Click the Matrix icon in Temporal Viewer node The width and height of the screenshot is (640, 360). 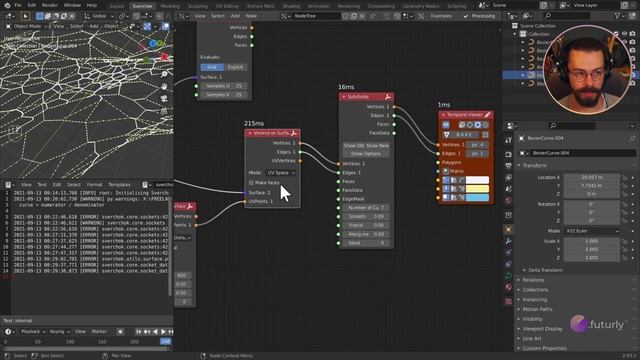446,171
